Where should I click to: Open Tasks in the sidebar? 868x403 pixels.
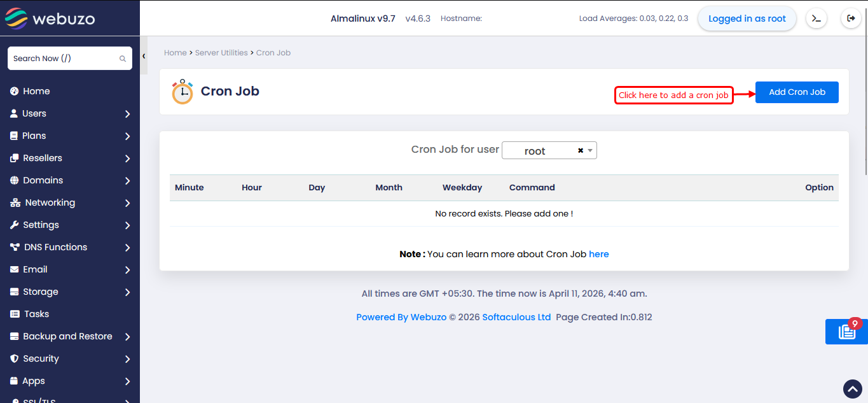[x=36, y=314]
